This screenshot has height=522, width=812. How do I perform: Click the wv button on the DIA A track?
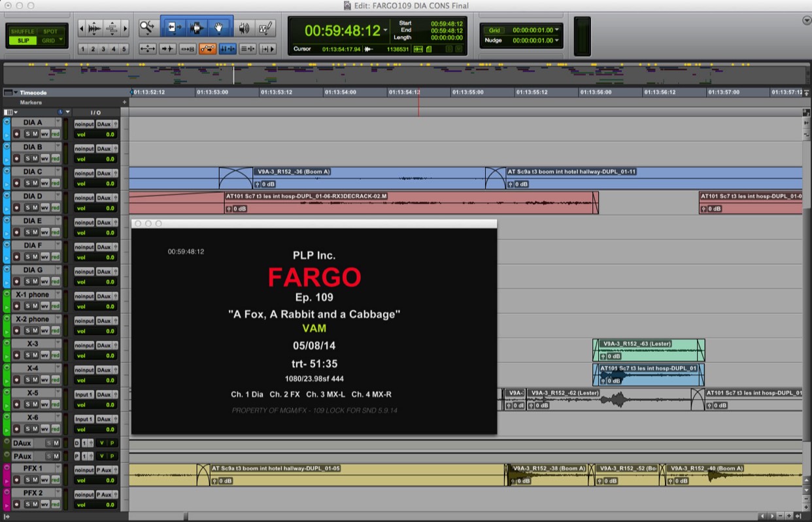pyautogui.click(x=45, y=134)
